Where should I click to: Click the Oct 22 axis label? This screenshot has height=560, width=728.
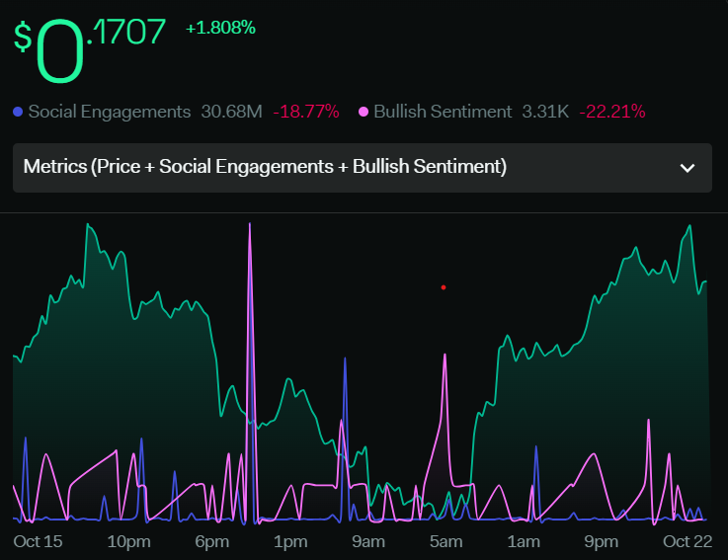coord(688,541)
